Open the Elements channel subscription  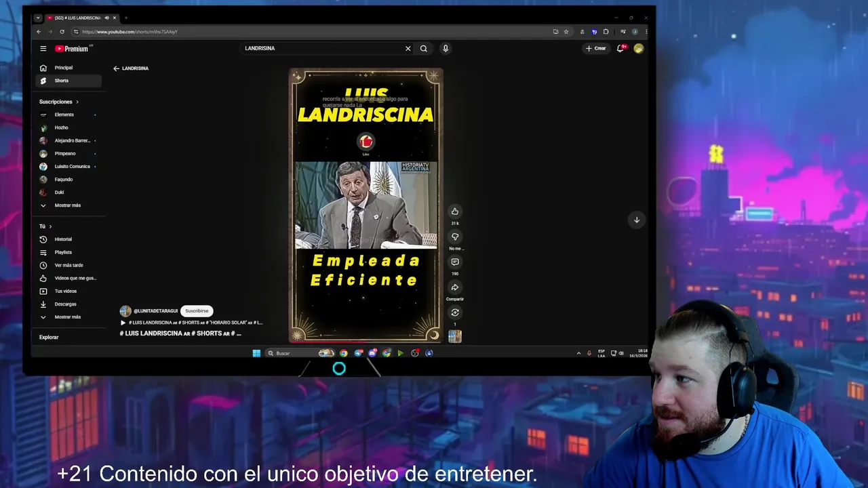pos(68,115)
